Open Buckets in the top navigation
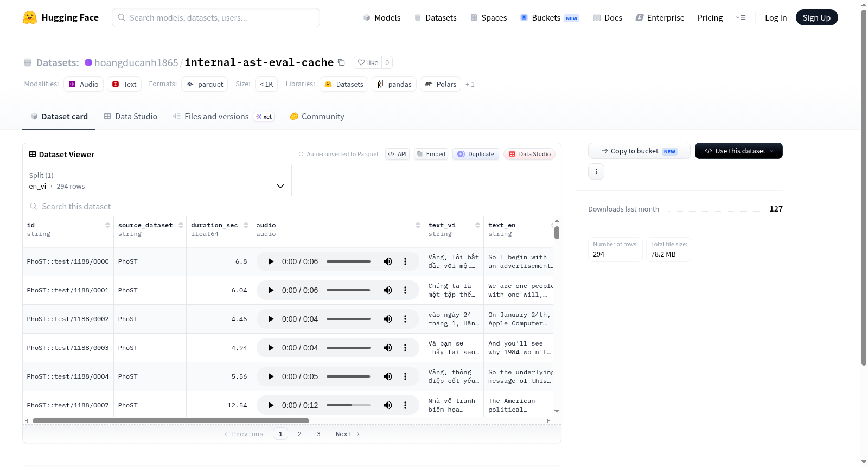 (550, 17)
